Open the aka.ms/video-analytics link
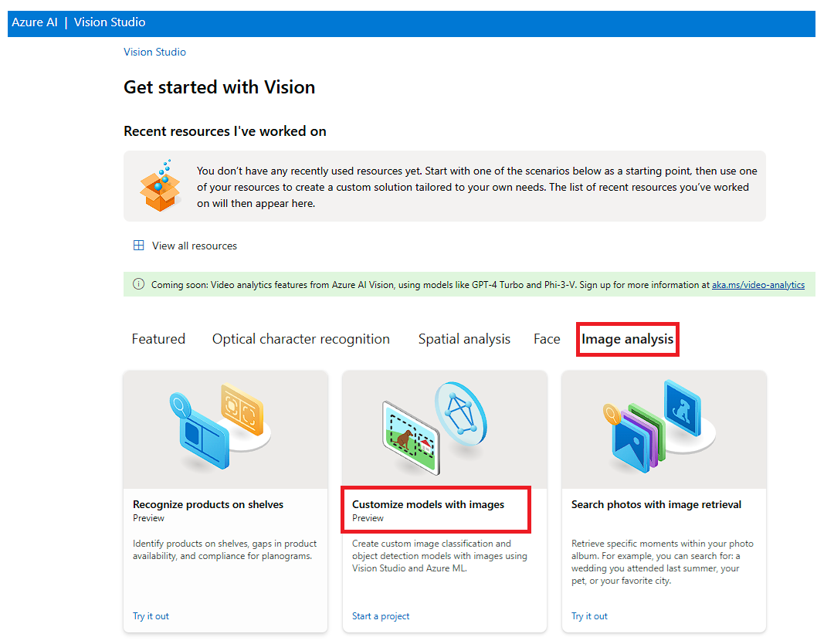The width and height of the screenshot is (817, 644). coord(758,285)
